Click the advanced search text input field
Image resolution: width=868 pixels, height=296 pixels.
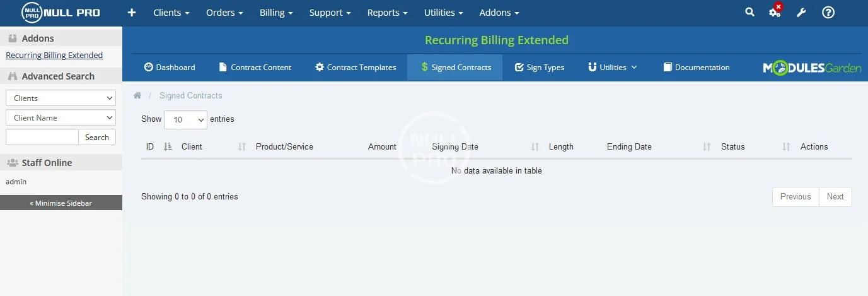tap(42, 138)
